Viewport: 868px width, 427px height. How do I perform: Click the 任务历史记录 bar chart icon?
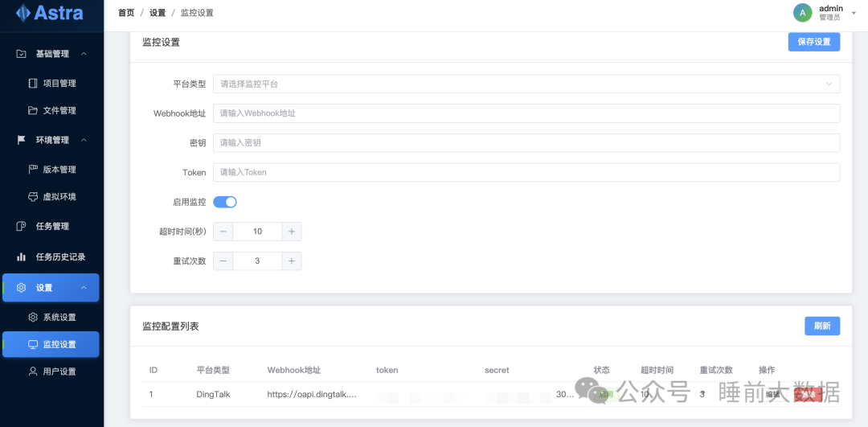pyautogui.click(x=21, y=257)
